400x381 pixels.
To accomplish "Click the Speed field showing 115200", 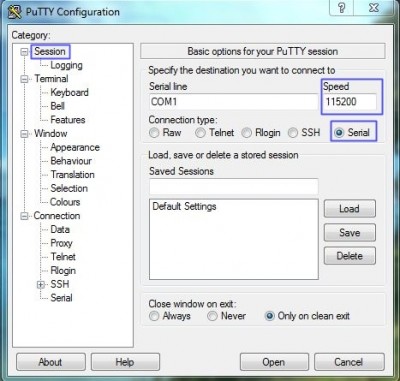I will click(x=350, y=101).
